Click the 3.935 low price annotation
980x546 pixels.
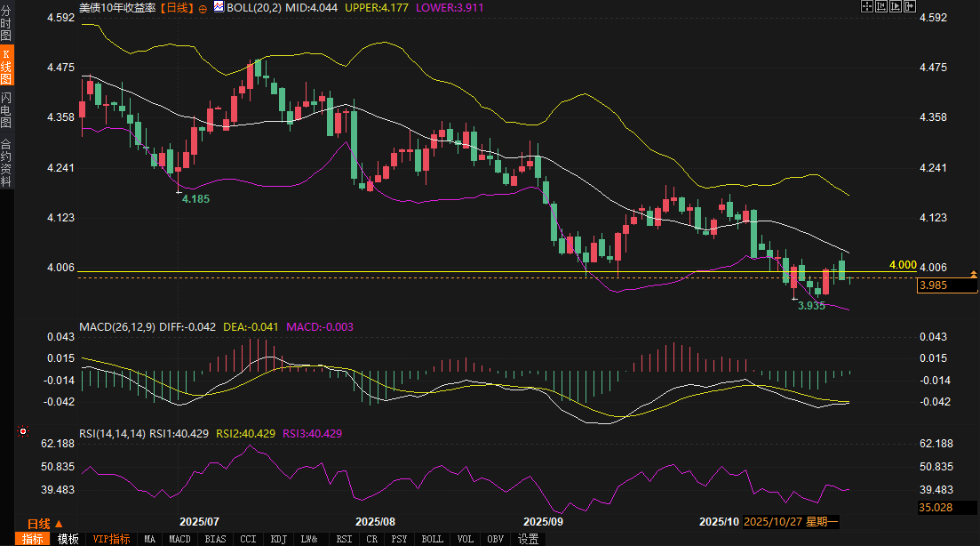811,306
